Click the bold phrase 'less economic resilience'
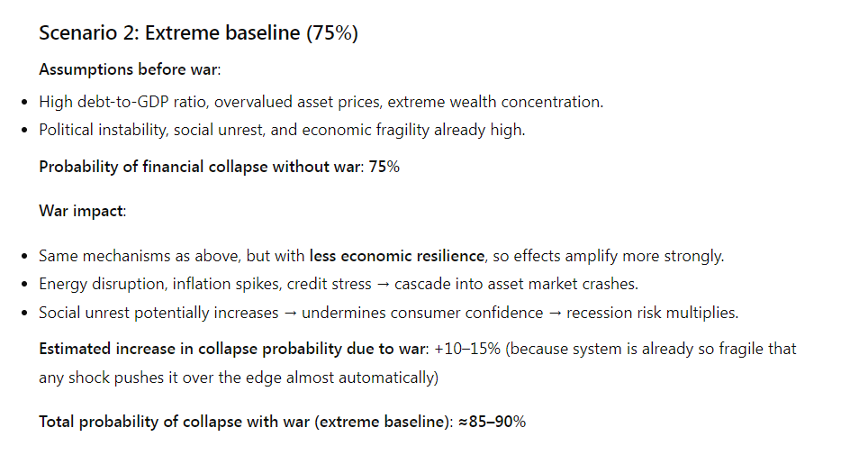 (x=396, y=256)
